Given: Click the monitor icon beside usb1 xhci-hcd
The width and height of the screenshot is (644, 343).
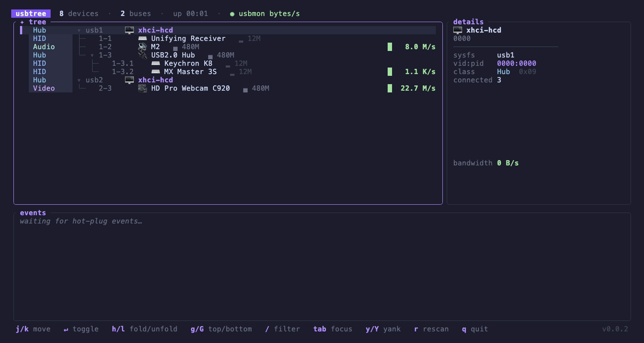Looking at the screenshot, I should tap(129, 30).
